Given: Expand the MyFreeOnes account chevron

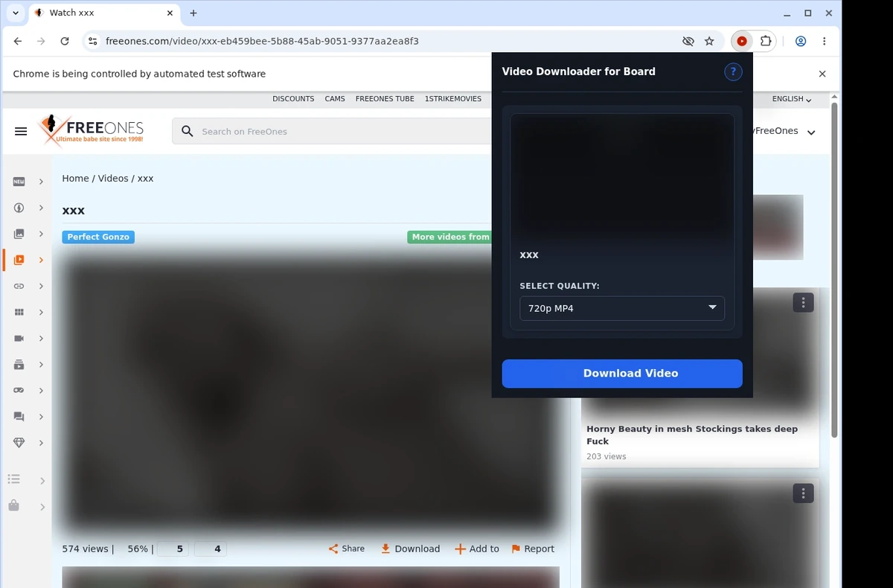Looking at the screenshot, I should click(x=811, y=132).
